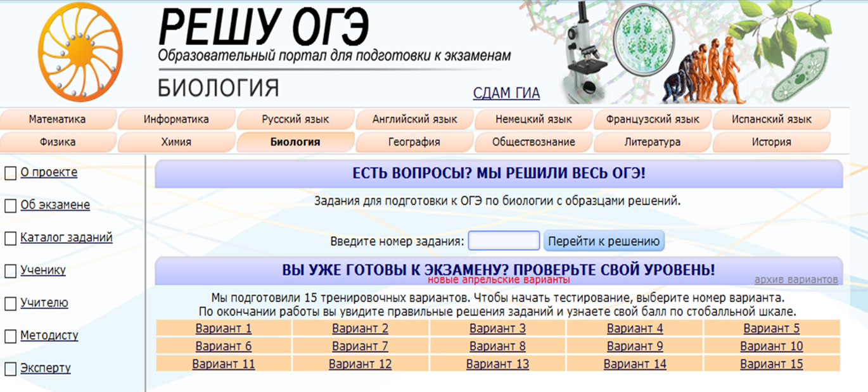Open the Литература tab
Image resolution: width=868 pixels, height=392 pixels.
(653, 142)
